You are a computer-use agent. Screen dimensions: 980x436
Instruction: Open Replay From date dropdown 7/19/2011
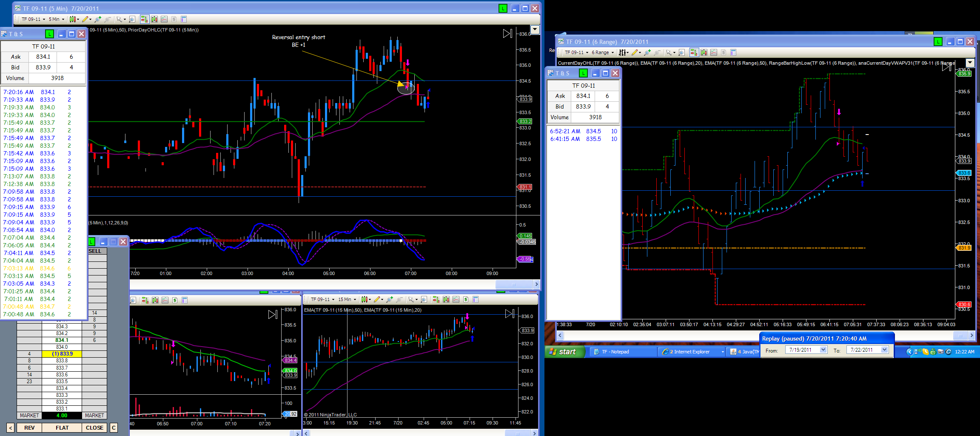[x=823, y=350]
